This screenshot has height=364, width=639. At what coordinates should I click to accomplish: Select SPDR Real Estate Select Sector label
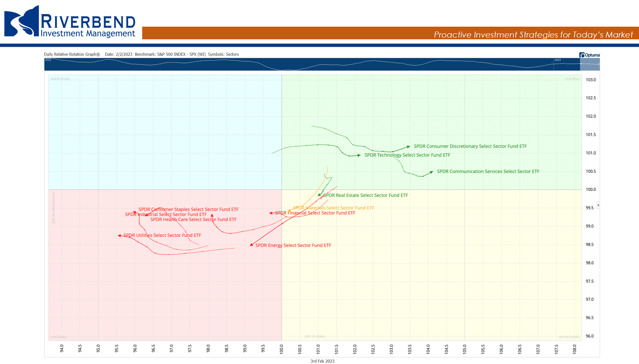pos(365,196)
